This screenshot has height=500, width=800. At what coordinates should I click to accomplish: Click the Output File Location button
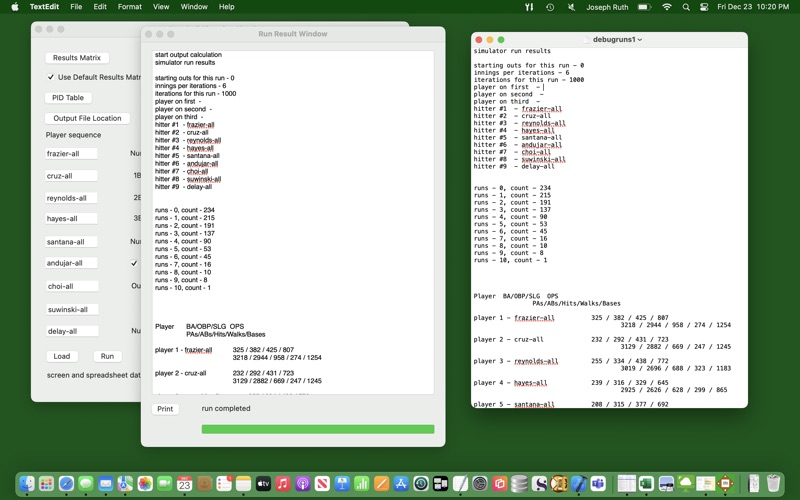87,118
